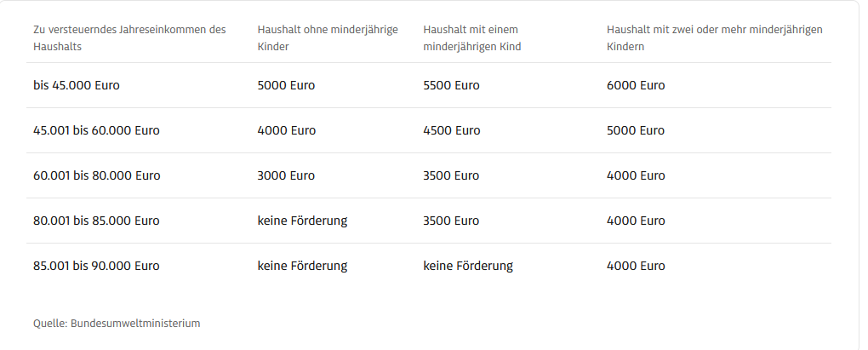The image size is (868, 350).
Task: Click '5000 Euro' in the 'bis 45.000 Euro' row
Action: click(x=286, y=85)
